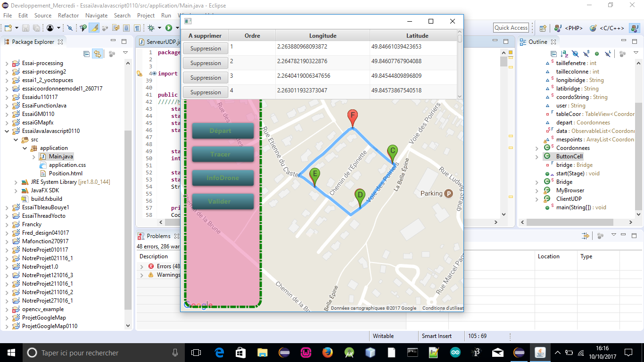Viewport: 644px width, 362px height.
Task: Expand Errors group in Problems view
Action: point(142,266)
